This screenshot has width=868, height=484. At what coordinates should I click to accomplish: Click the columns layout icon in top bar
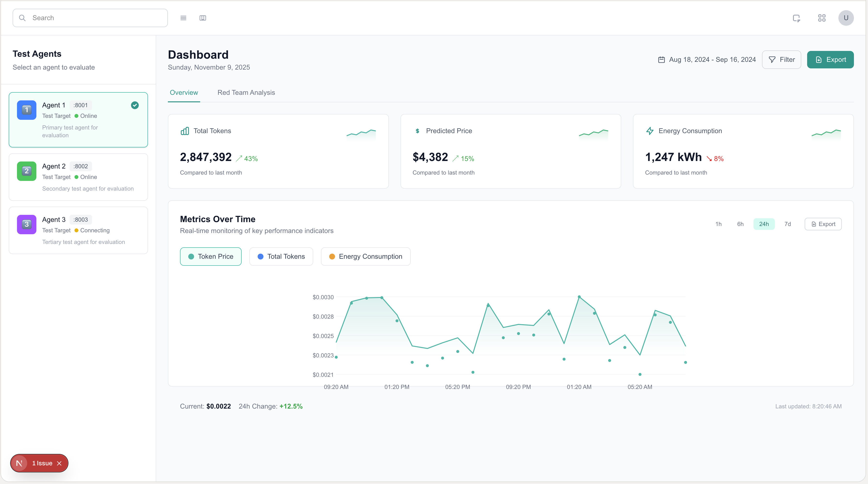[x=203, y=18]
